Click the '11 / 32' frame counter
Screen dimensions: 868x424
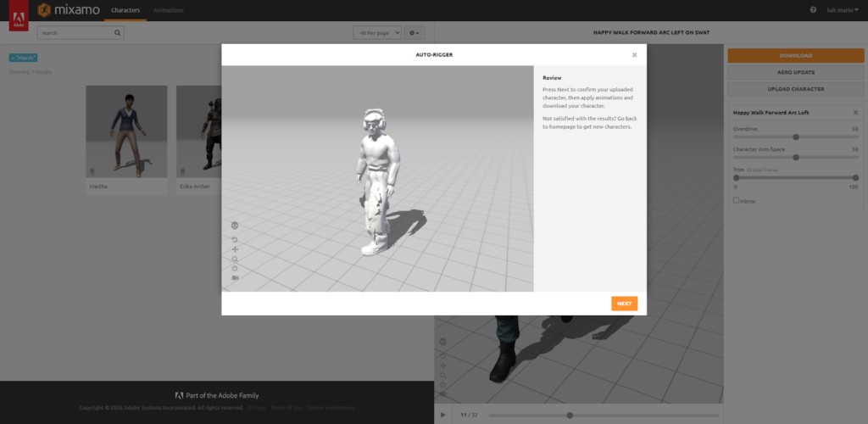pyautogui.click(x=469, y=415)
